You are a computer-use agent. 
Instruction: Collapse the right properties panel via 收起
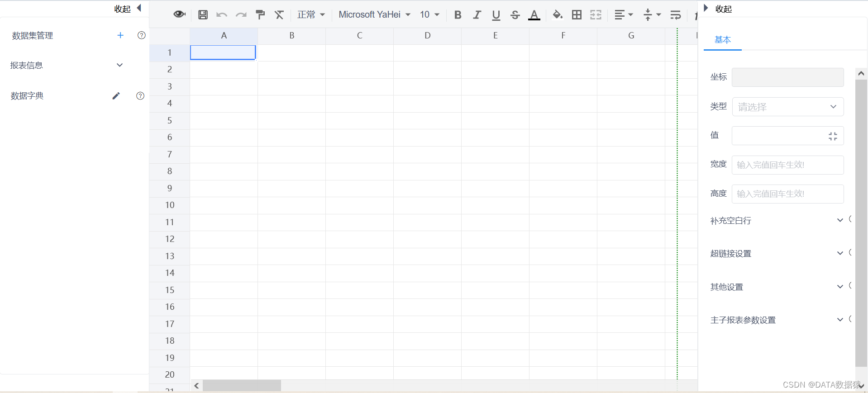pos(706,8)
